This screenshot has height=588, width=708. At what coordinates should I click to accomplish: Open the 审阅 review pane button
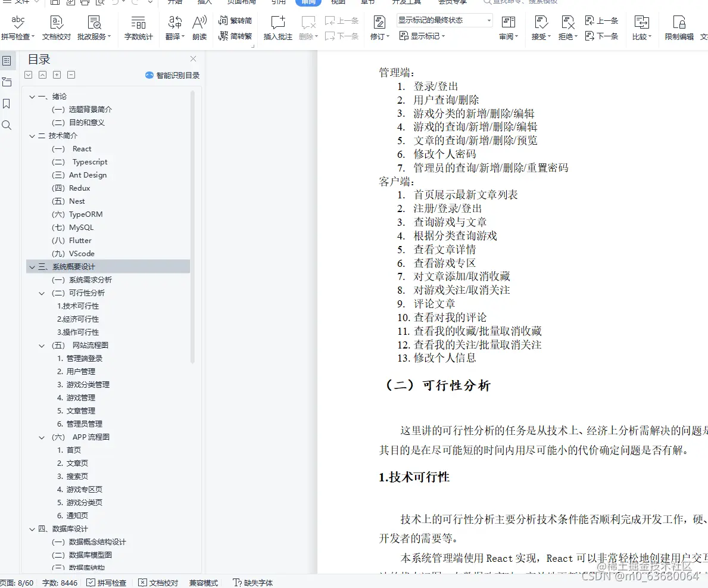pos(509,28)
